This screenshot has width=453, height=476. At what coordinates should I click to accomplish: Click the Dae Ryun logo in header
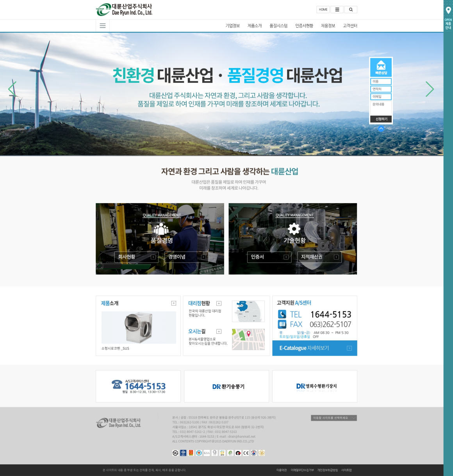pyautogui.click(x=124, y=10)
